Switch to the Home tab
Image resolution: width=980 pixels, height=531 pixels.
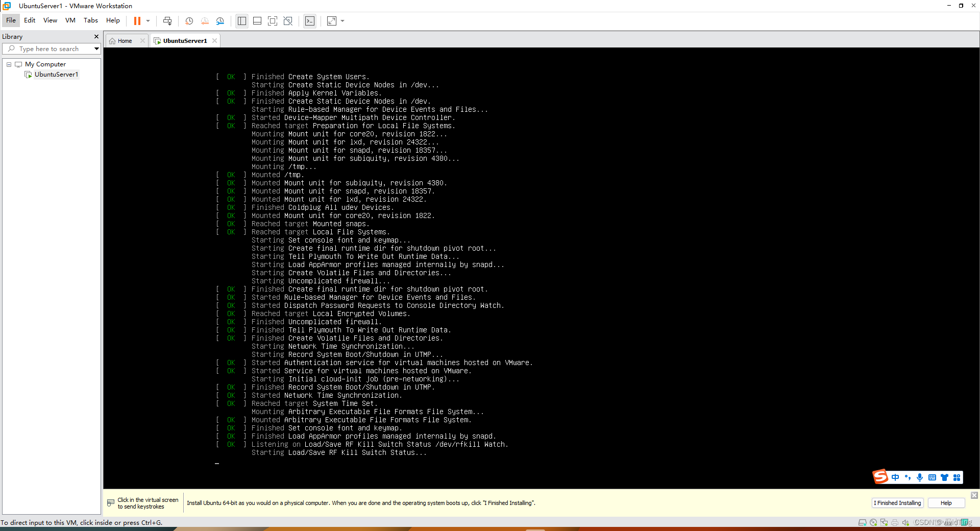123,40
